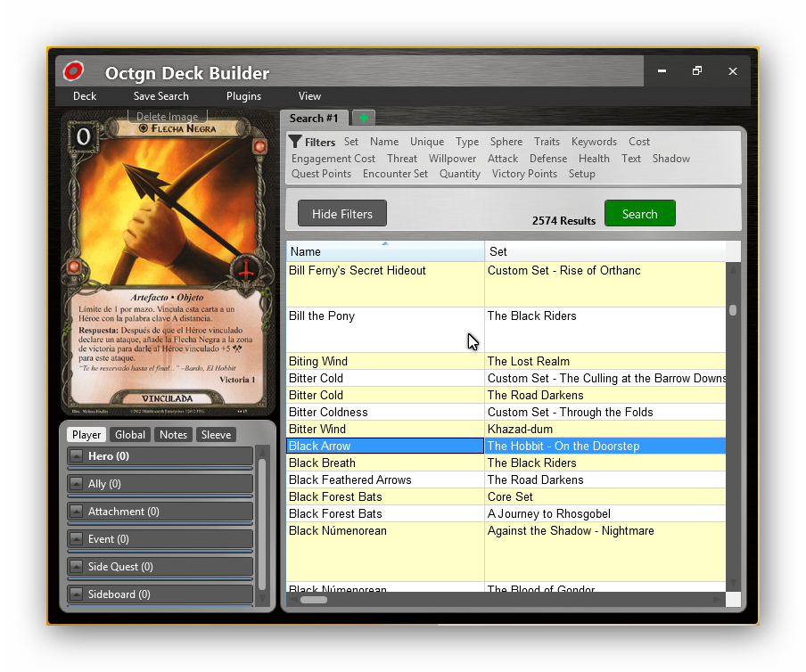Add a Quest Points filter
Viewport: 806px width, 672px height.
click(x=322, y=174)
